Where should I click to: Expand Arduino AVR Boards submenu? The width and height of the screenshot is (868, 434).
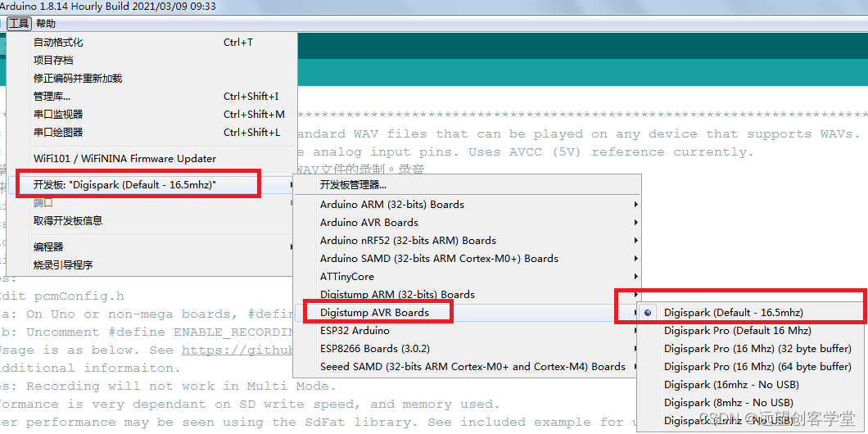point(468,223)
